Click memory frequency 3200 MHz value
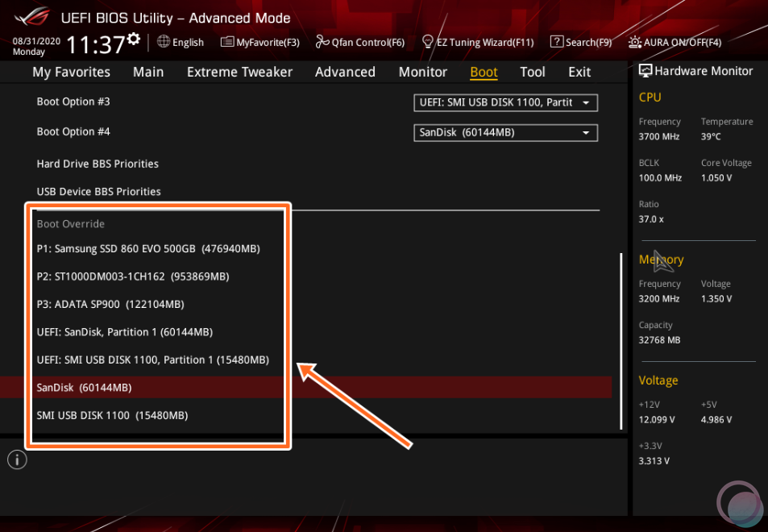The height and width of the screenshot is (532, 768). click(658, 299)
